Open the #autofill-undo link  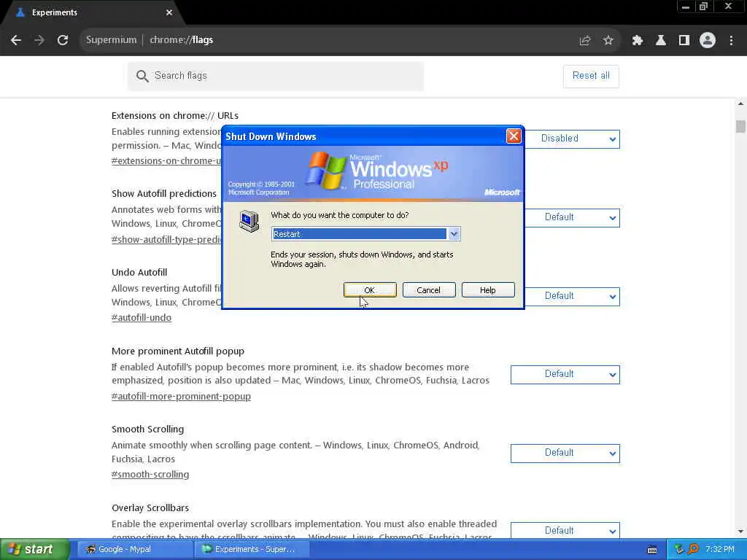click(142, 318)
